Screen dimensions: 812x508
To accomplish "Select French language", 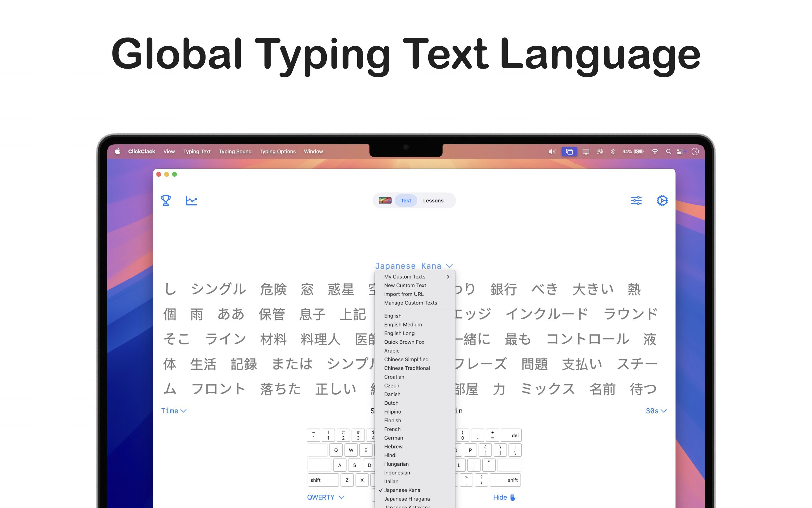I will coord(415,429).
